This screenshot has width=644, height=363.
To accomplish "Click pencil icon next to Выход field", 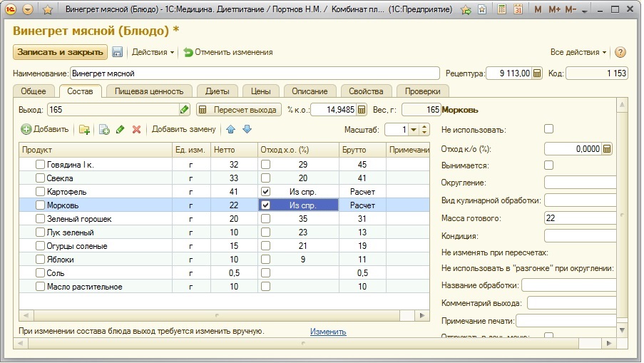I will [x=185, y=110].
